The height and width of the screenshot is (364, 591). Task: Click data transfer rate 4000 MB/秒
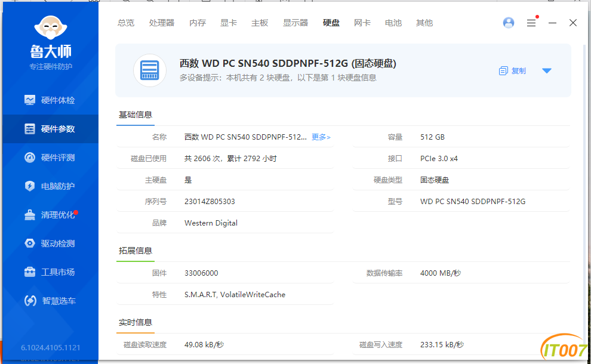point(441,273)
